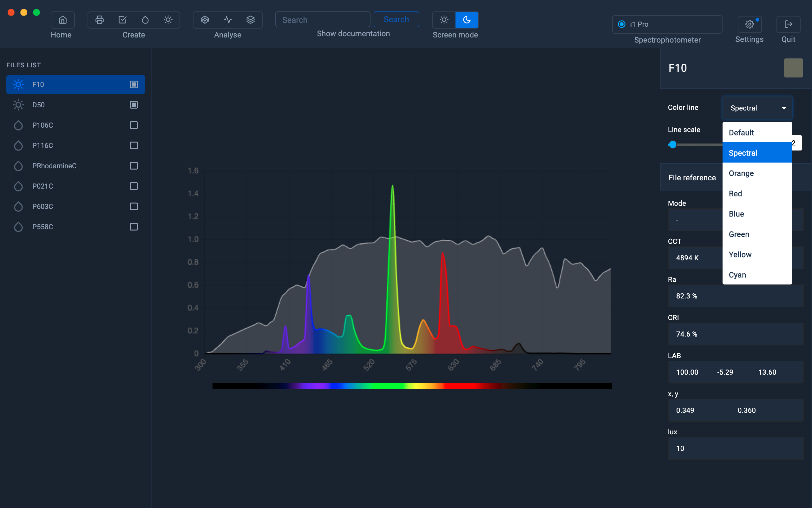Click the stacked layers icon in Analyse group
The width and height of the screenshot is (812, 508).
(x=251, y=20)
